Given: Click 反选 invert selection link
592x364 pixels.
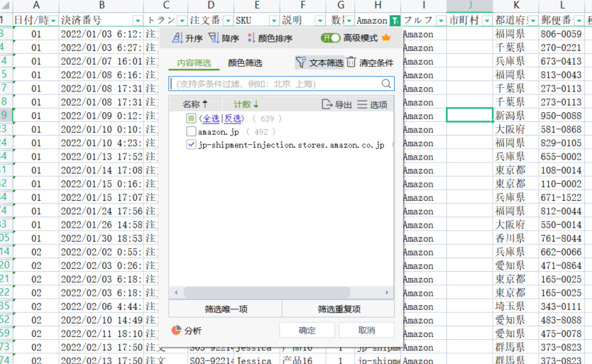Looking at the screenshot, I should click(233, 118).
